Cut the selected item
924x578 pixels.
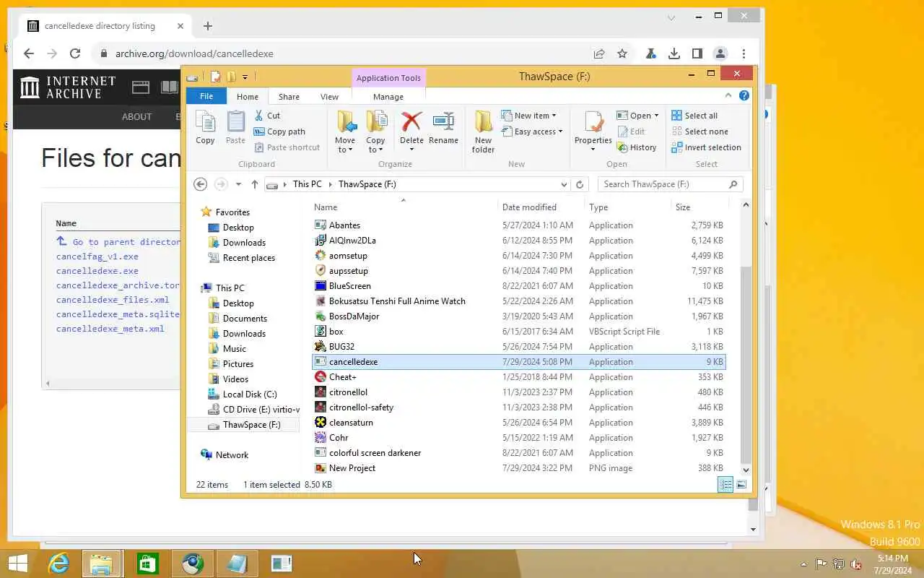pyautogui.click(x=267, y=116)
